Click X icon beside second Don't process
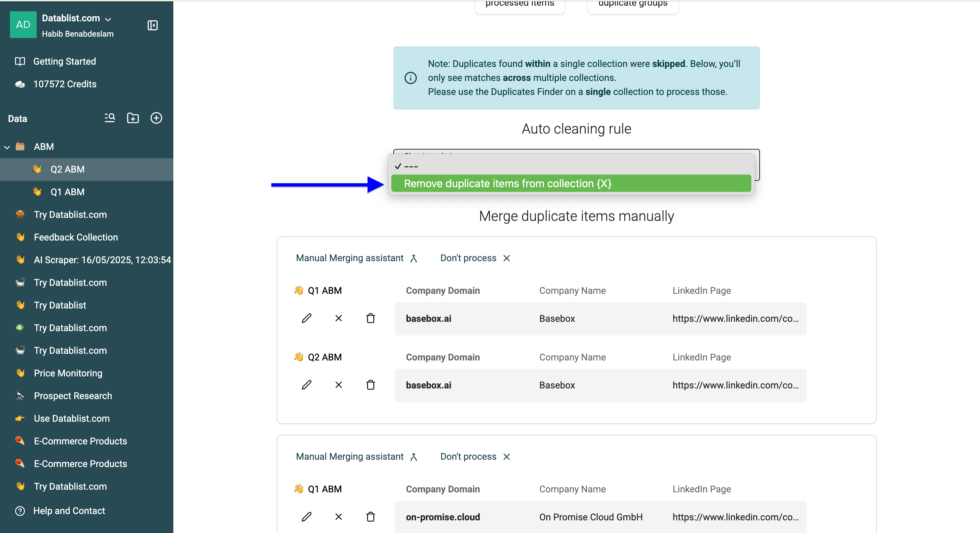 tap(506, 457)
